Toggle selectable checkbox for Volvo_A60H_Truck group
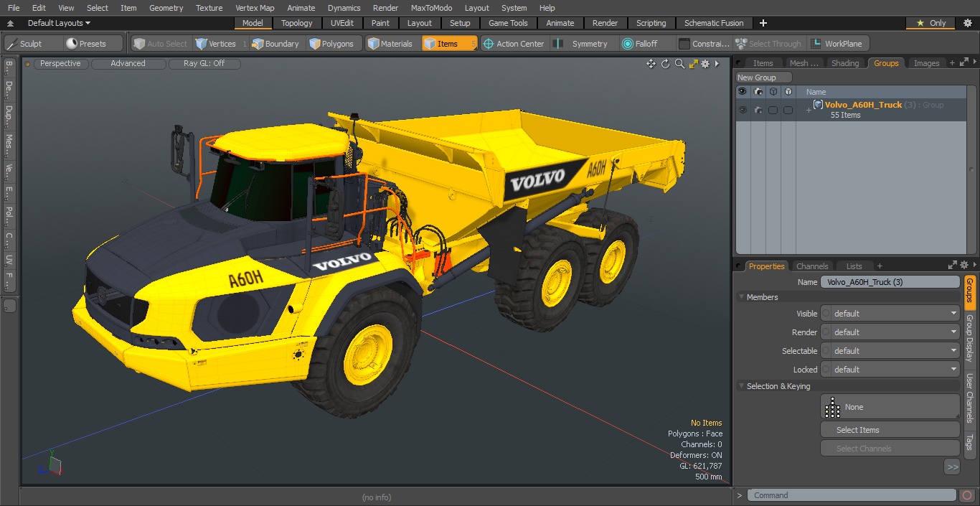980x506 pixels. coord(773,110)
